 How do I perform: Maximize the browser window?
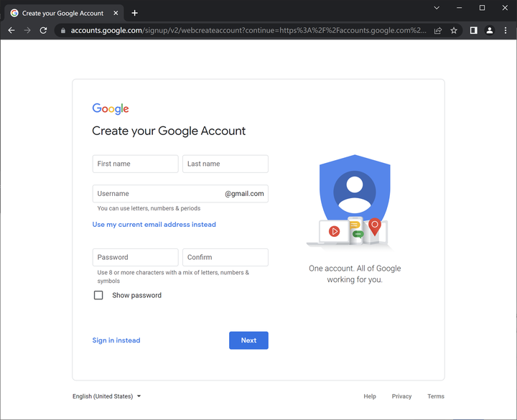[482, 8]
